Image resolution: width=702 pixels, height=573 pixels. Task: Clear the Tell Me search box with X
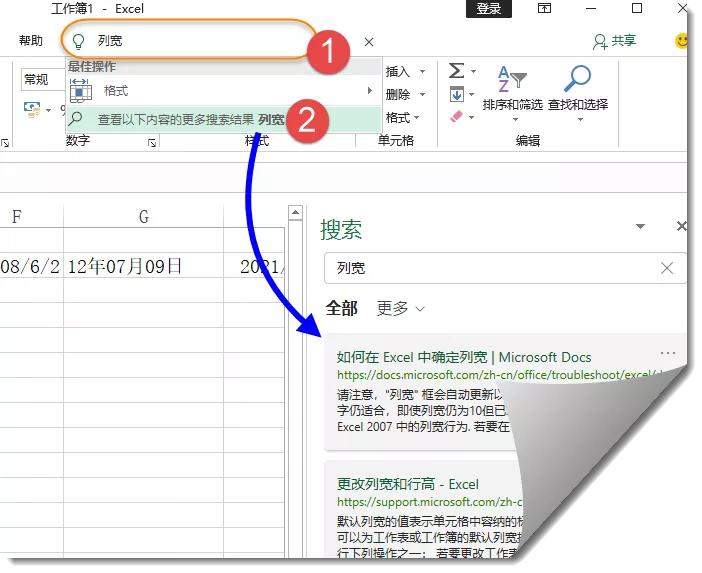click(x=369, y=42)
